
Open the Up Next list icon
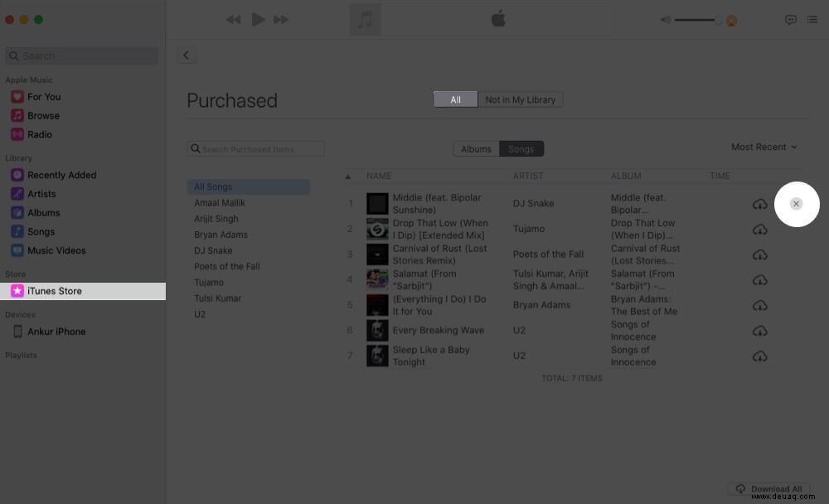(x=812, y=20)
